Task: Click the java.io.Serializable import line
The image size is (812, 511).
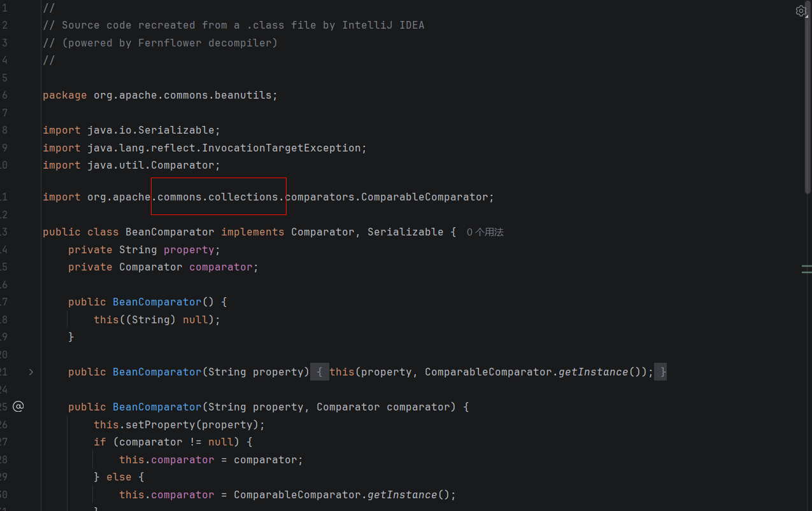Action: tap(153, 130)
